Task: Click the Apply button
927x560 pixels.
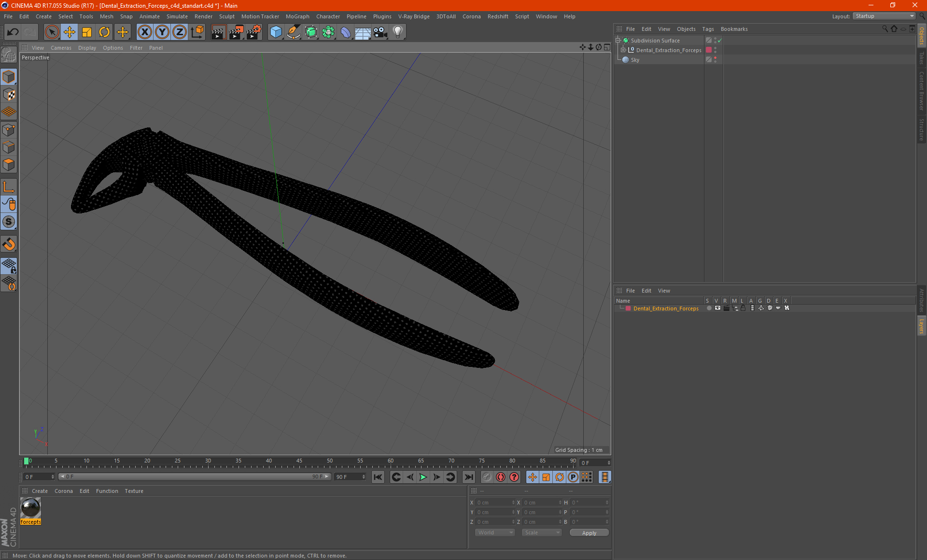Action: click(x=589, y=532)
